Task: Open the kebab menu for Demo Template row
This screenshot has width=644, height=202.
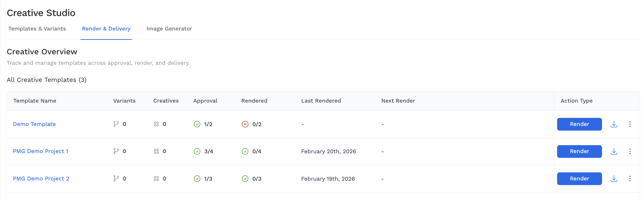Action: tap(630, 124)
